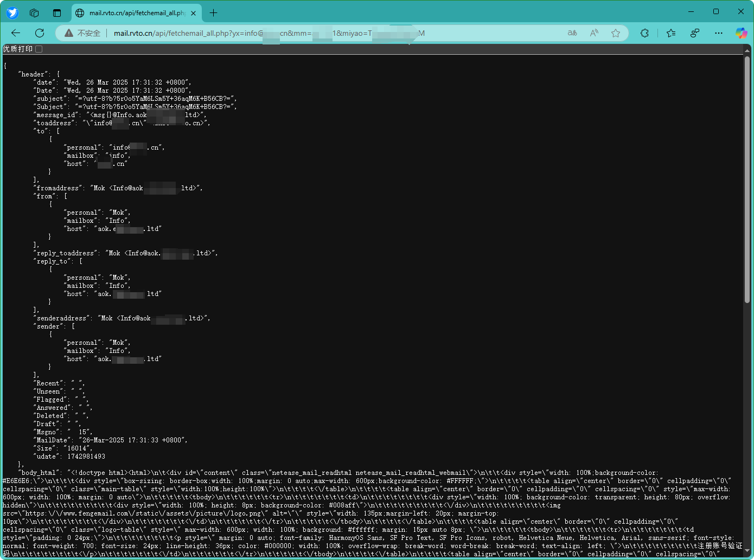Close the mail.rvto.cn tab
The image size is (754, 560).
pos(194,13)
